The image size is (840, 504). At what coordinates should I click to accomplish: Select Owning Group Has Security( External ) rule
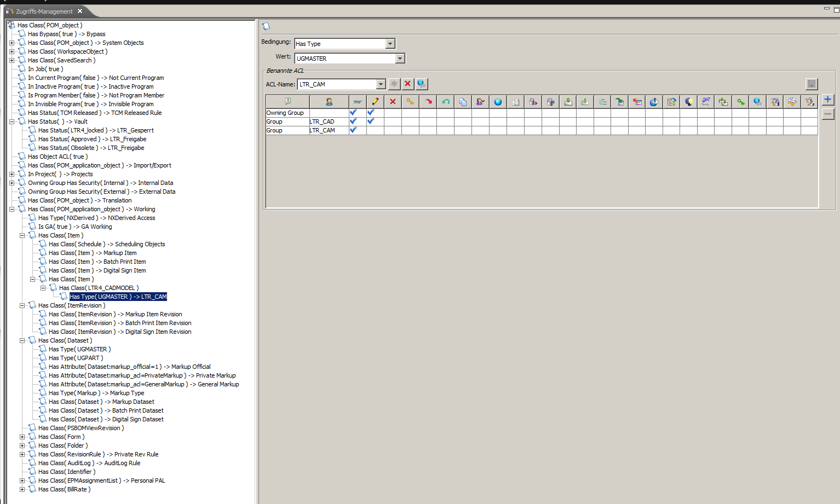click(102, 192)
